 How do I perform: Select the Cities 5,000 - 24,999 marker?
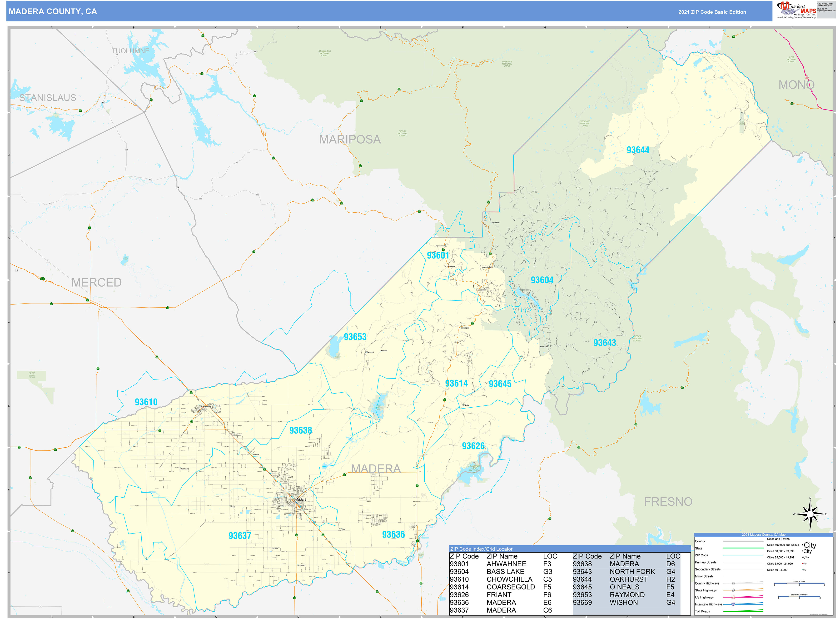[x=804, y=564]
